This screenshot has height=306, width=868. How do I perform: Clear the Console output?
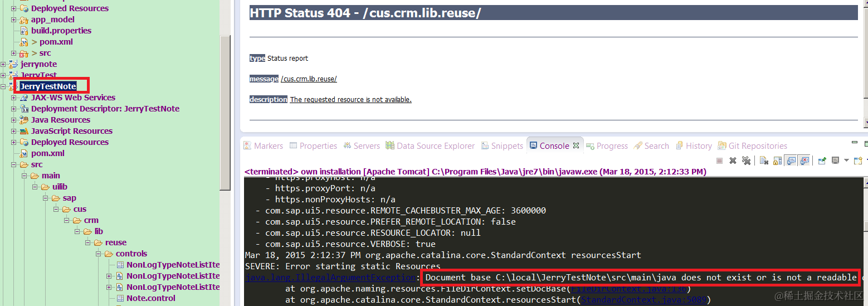click(x=764, y=161)
